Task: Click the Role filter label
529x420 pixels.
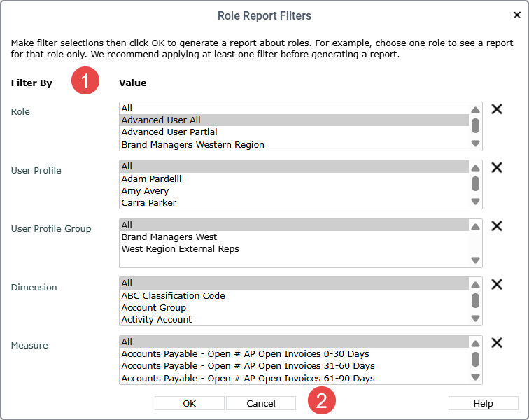Action: click(20, 112)
